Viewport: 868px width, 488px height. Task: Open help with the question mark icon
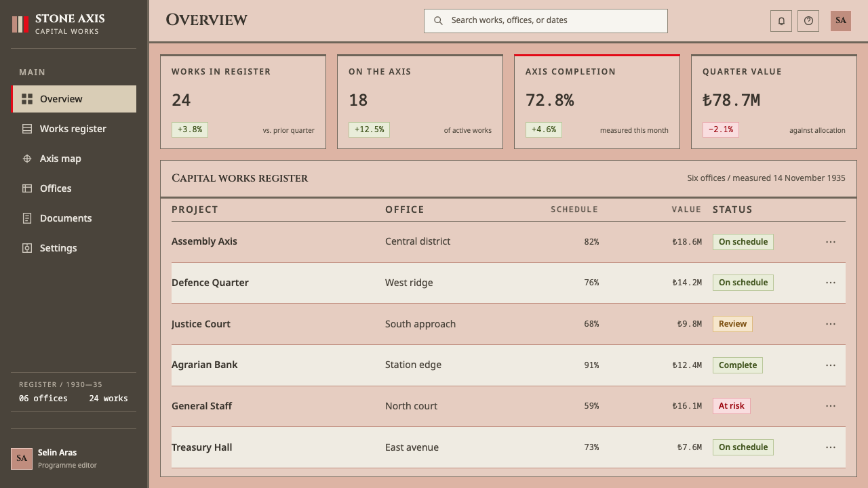coord(808,21)
